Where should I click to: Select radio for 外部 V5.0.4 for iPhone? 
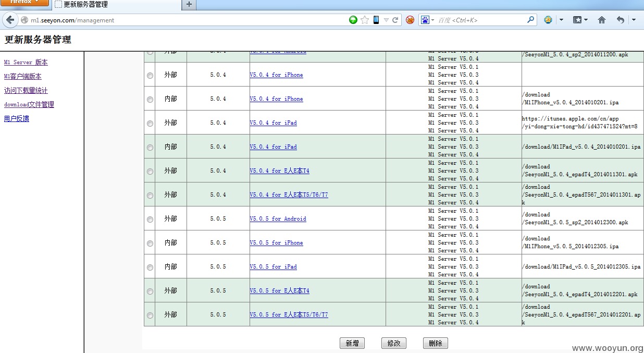pos(150,76)
